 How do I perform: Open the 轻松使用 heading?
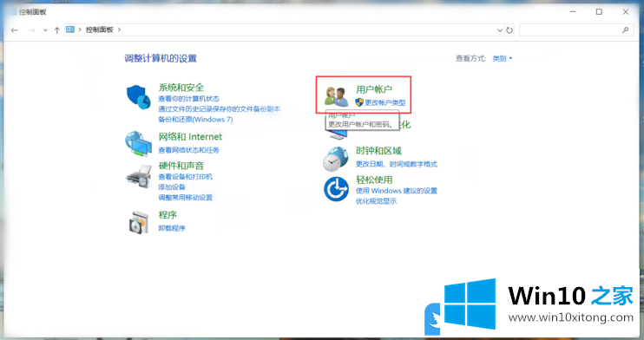[374, 180]
